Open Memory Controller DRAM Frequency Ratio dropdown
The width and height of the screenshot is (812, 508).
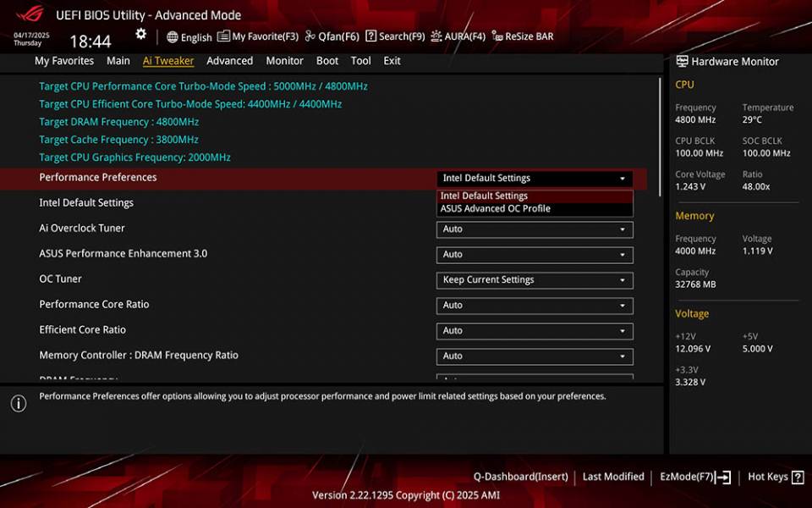(x=535, y=356)
